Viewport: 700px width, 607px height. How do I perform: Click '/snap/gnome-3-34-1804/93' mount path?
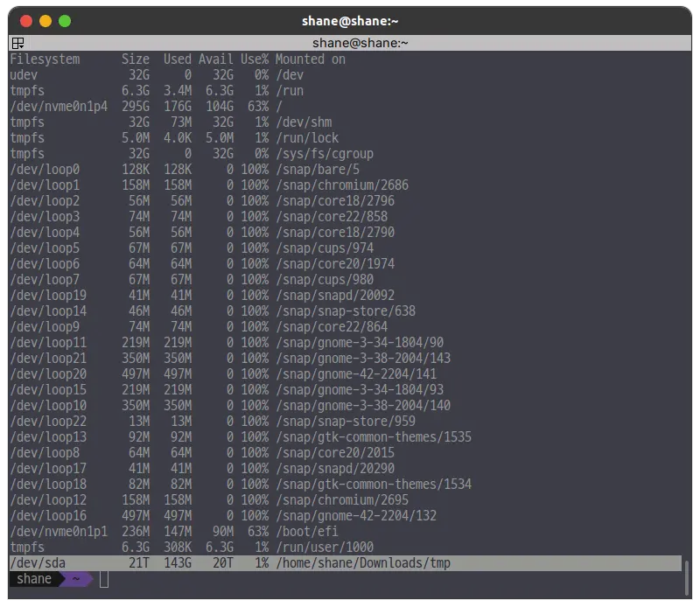pos(360,389)
